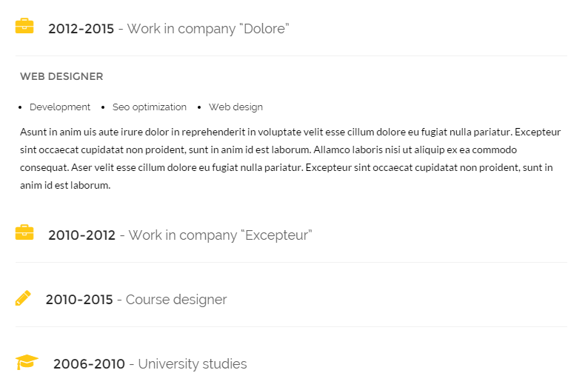Select the WEB DESIGNER heading
588x390 pixels.
(61, 76)
